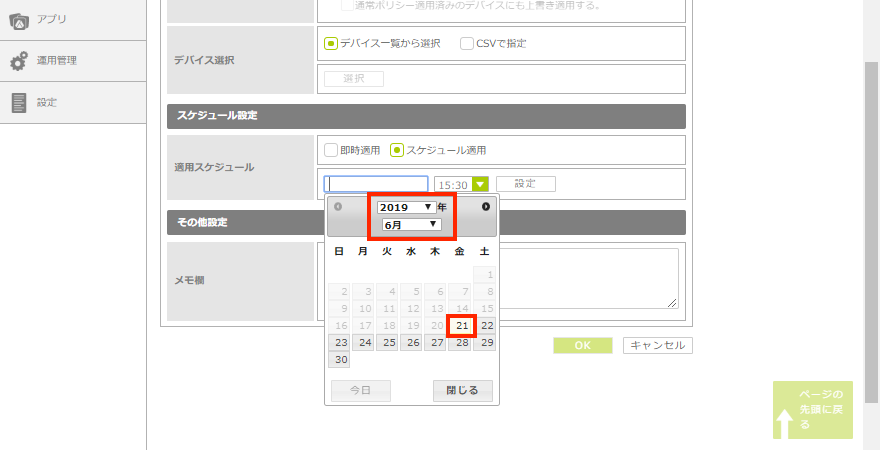
Task: Select the CSVで指定 option
Action: pyautogui.click(x=467, y=43)
